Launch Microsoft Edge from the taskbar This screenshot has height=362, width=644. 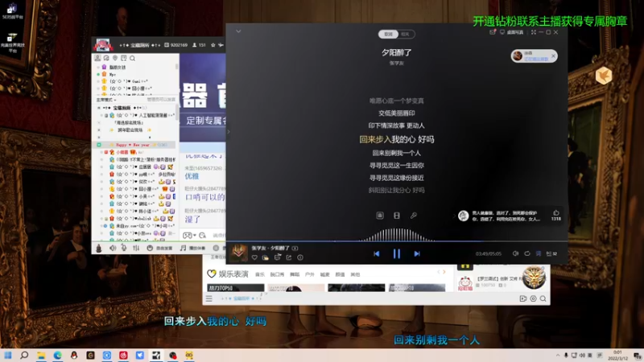(57, 356)
